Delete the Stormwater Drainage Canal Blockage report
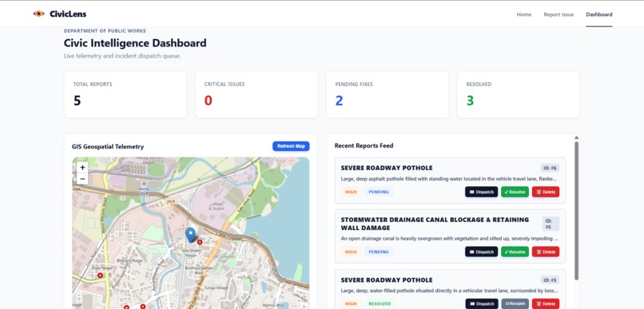This screenshot has height=309, width=644. (x=546, y=252)
